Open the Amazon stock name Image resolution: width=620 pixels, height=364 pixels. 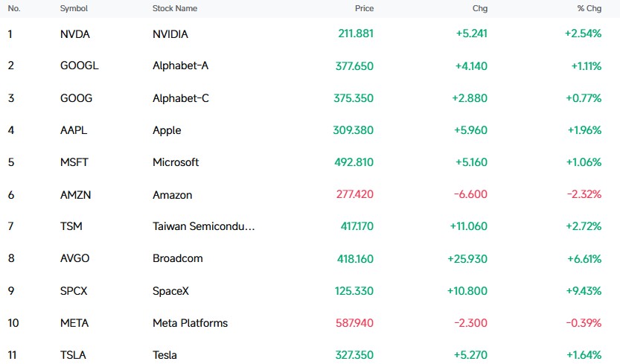coord(173,195)
